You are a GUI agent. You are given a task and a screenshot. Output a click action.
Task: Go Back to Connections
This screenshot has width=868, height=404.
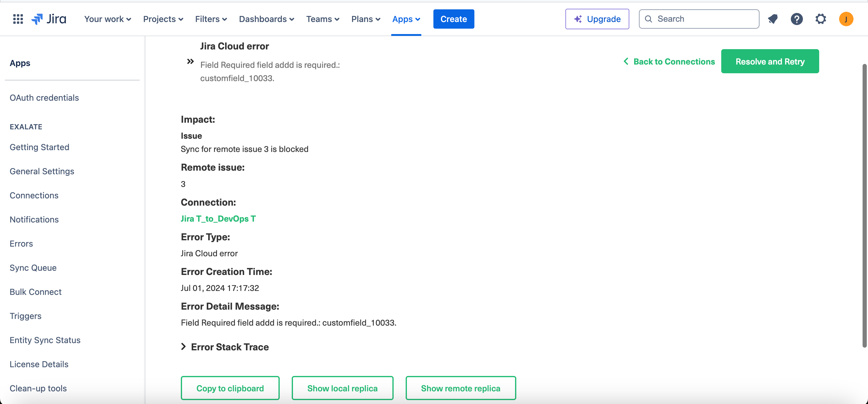[x=669, y=61]
